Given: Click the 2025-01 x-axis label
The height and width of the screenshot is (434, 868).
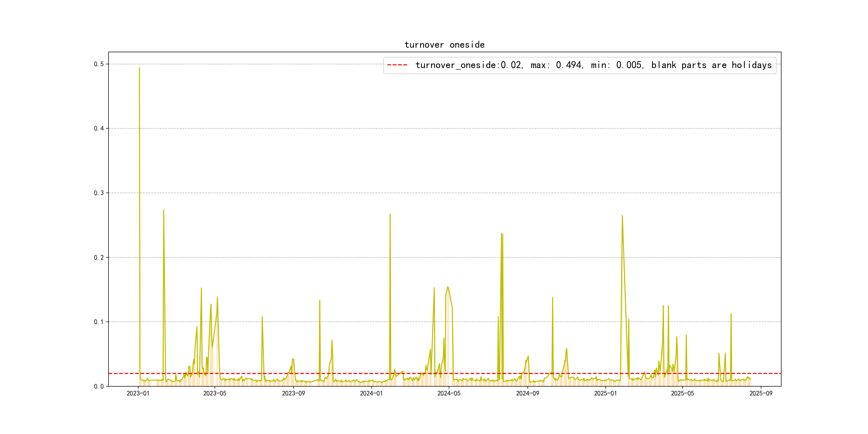Looking at the screenshot, I should (x=605, y=394).
